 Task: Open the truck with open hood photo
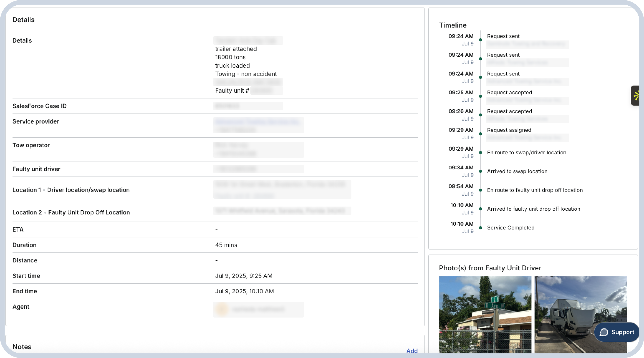[581, 314]
